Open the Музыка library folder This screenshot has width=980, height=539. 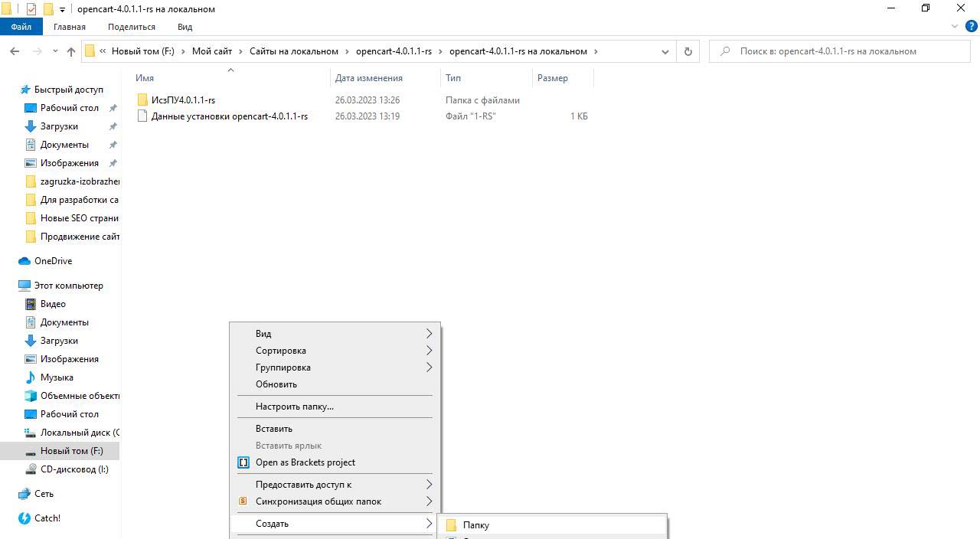click(x=57, y=377)
